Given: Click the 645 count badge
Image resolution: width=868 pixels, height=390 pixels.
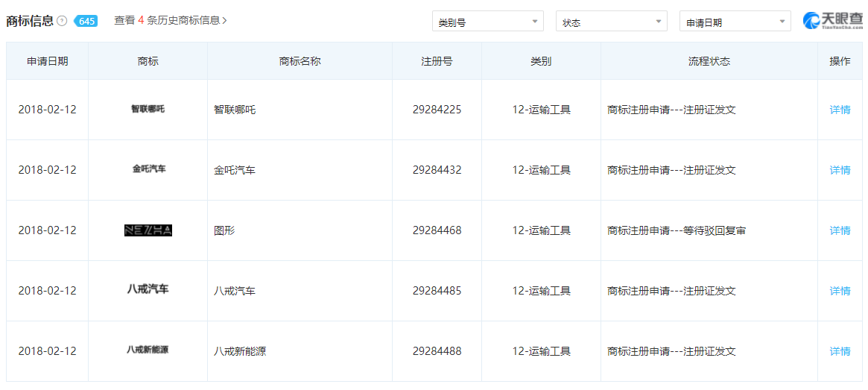Looking at the screenshot, I should (x=86, y=21).
